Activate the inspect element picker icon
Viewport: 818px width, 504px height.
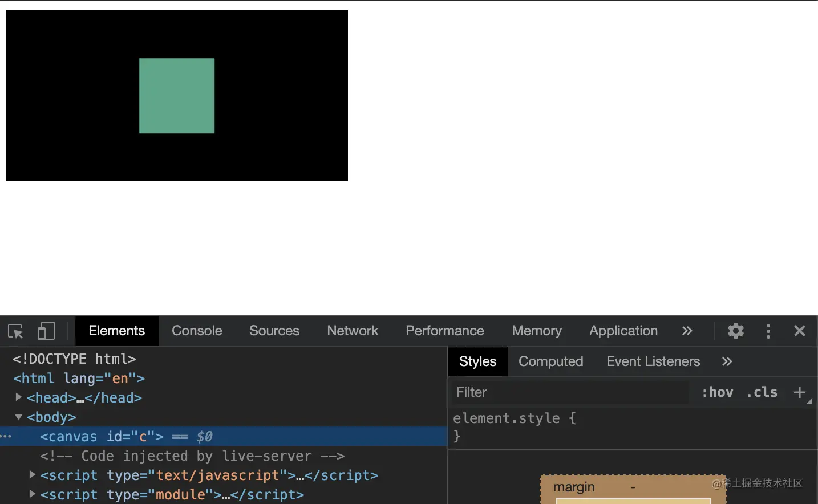point(15,331)
